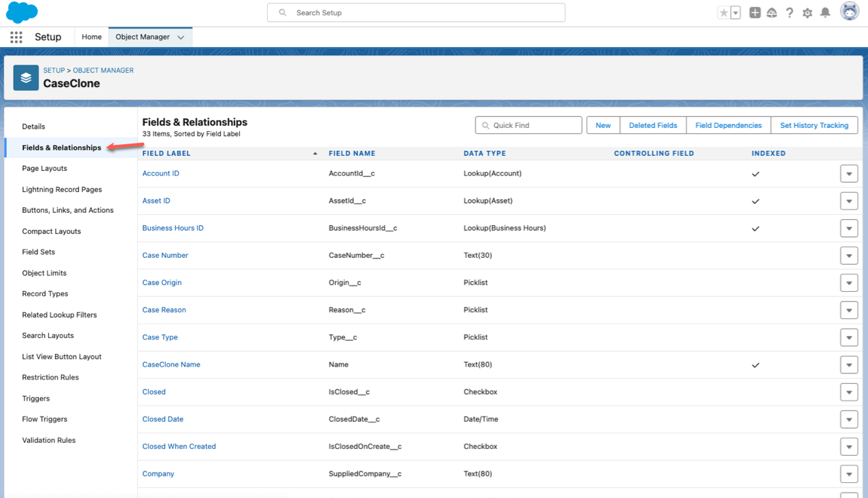The height and width of the screenshot is (498, 868).
Task: Click the Favorites star icon
Action: (724, 13)
